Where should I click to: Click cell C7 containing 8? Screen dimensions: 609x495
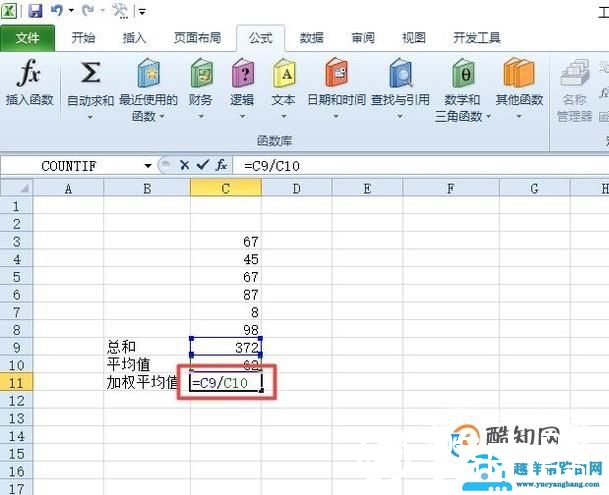tap(226, 312)
